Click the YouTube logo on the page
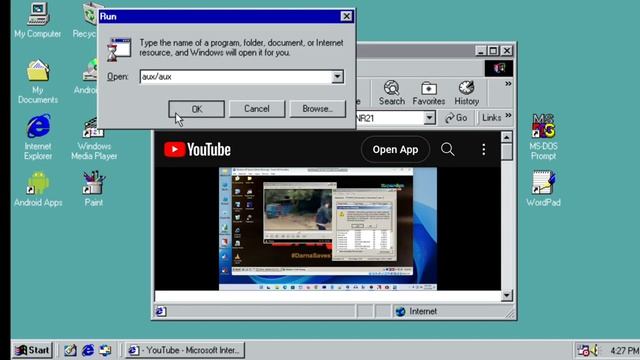The height and width of the screenshot is (360, 640). tap(197, 149)
